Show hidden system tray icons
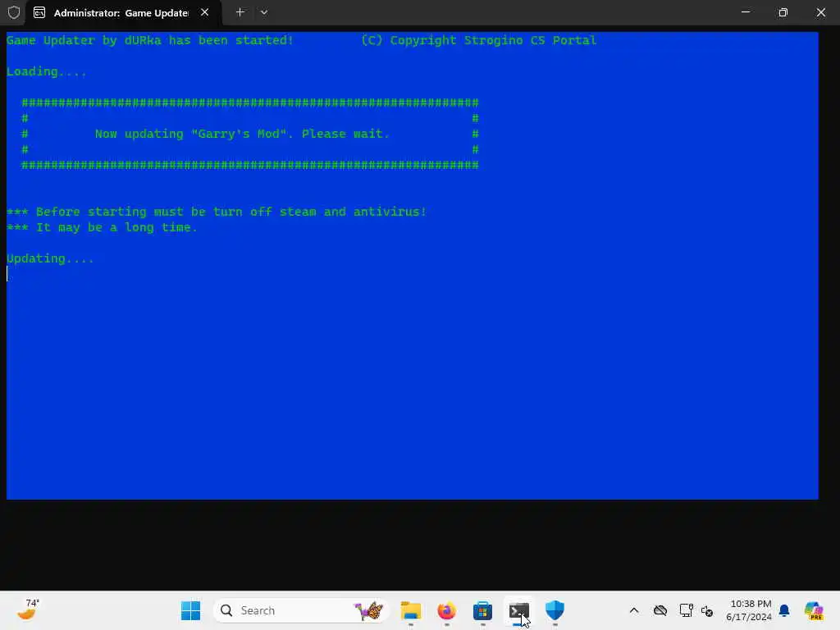Screen dimensions: 840x630 coord(634,610)
